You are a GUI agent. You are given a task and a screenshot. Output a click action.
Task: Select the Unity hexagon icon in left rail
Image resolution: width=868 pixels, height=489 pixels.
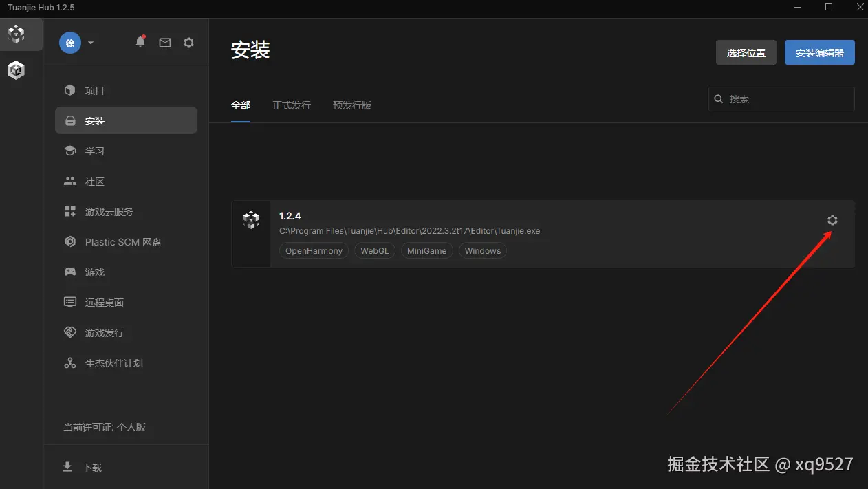[x=16, y=69]
